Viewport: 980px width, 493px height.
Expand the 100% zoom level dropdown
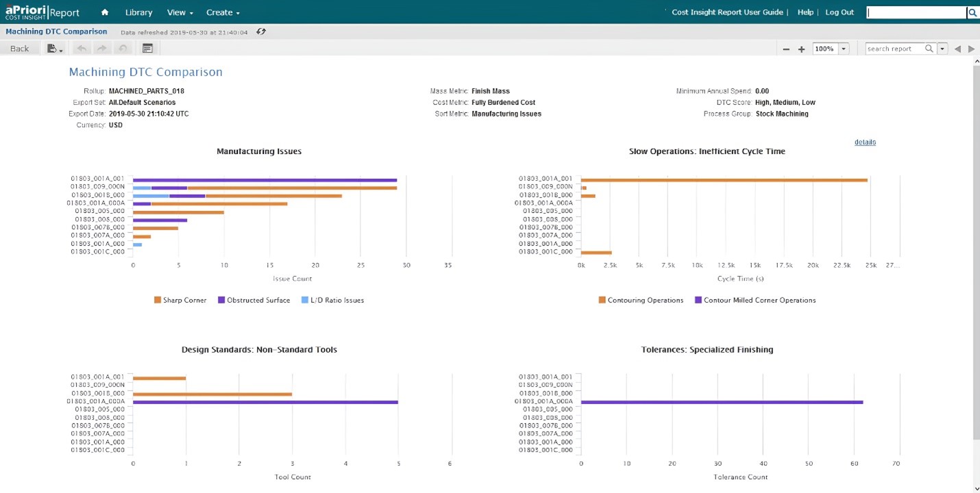(x=844, y=49)
